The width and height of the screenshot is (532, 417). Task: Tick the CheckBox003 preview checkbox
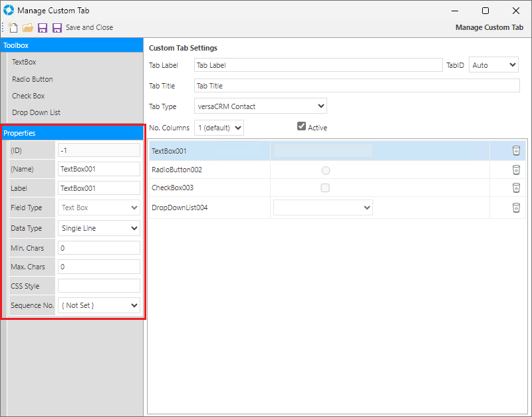point(325,188)
